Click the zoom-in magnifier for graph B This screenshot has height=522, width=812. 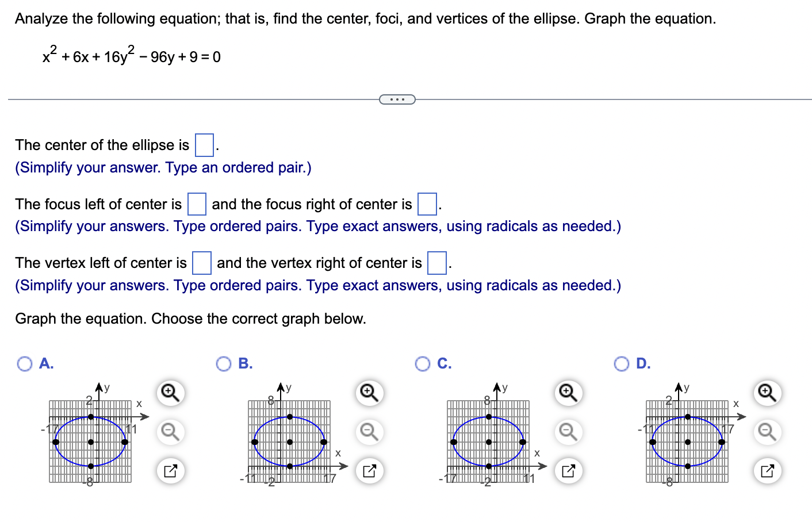click(x=369, y=393)
